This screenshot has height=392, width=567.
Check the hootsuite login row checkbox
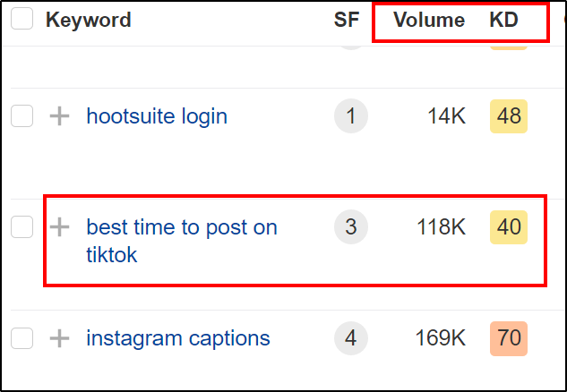[x=22, y=116]
